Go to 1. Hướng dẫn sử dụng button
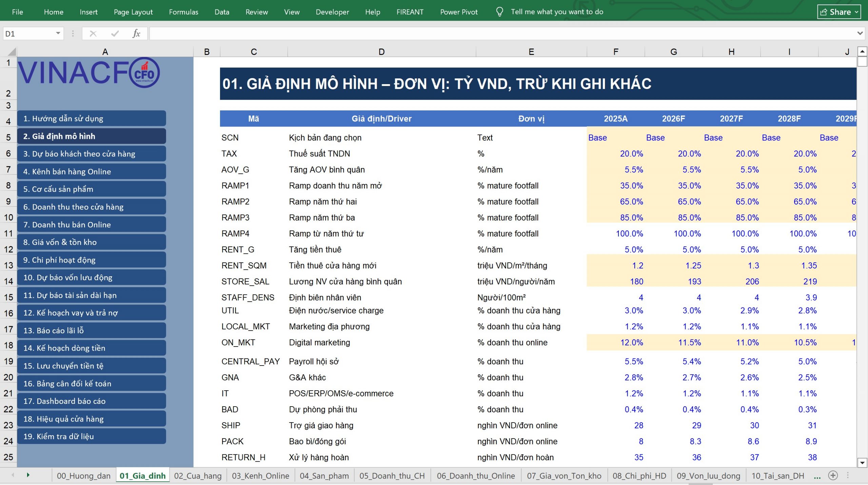This screenshot has width=868, height=485. click(92, 118)
